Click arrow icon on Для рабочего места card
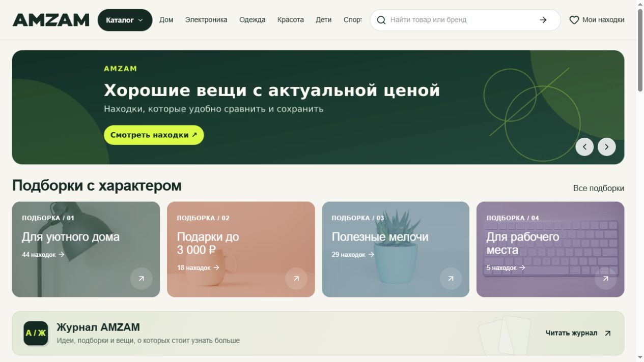644x362 pixels. [x=606, y=279]
